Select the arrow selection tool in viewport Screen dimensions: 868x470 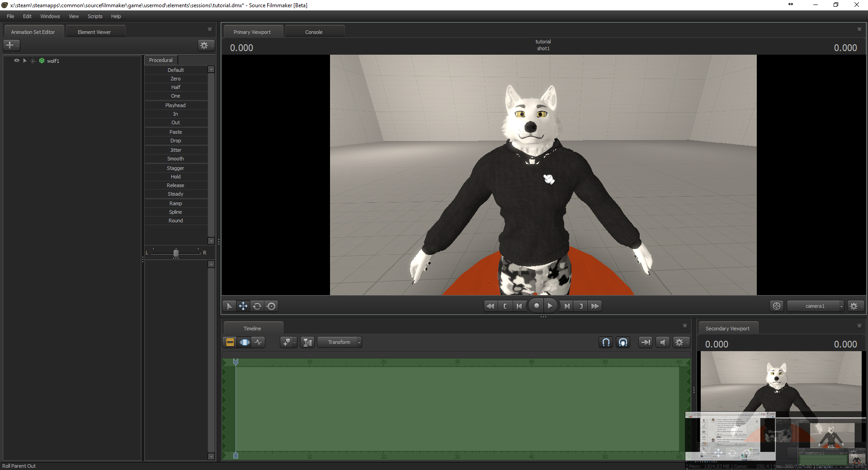229,306
